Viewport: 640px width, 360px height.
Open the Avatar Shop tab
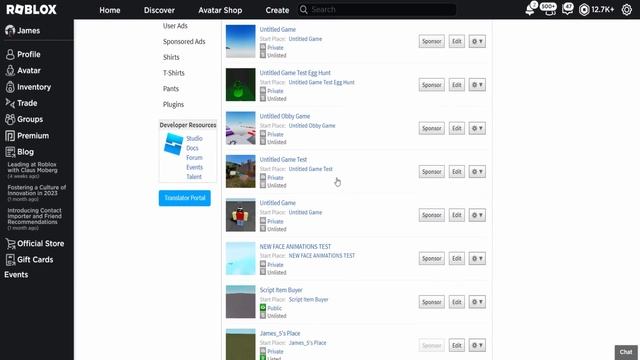click(x=220, y=10)
